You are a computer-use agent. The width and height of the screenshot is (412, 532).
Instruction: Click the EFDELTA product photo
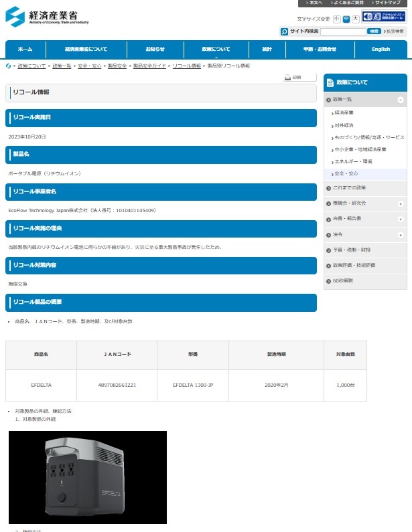[88, 477]
